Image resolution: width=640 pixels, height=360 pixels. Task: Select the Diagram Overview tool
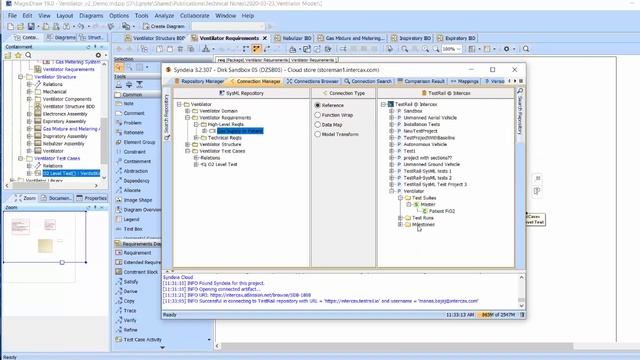click(138, 210)
